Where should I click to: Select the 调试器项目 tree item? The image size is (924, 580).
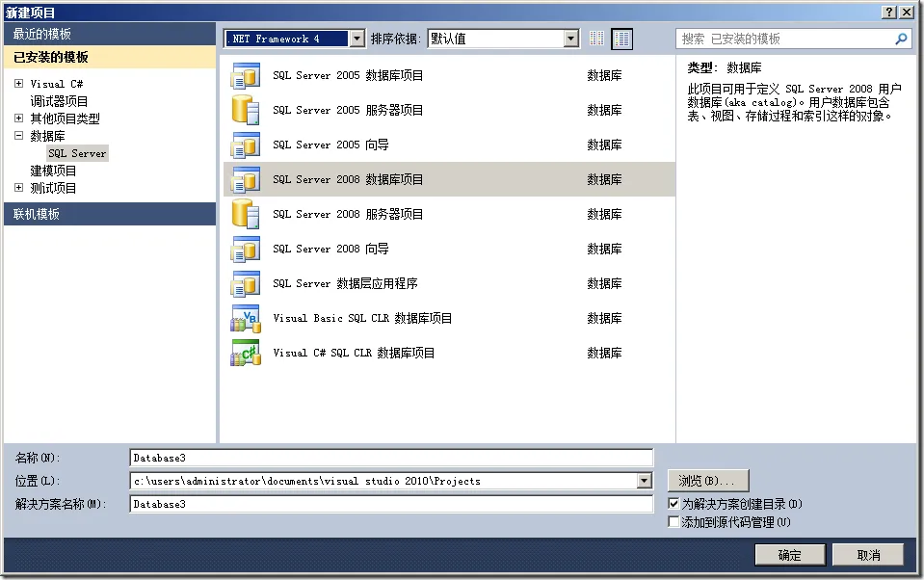[59, 101]
